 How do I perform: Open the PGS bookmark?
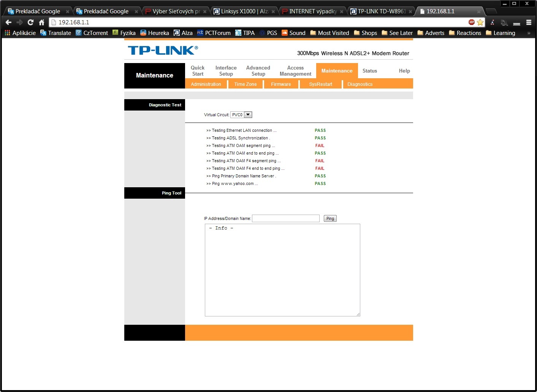268,33
